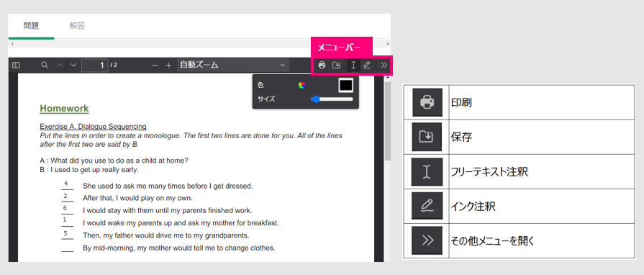Click the Exercise A. Dialogue Sequencing title
Viewport: 644px width, 275px height.
tap(93, 126)
